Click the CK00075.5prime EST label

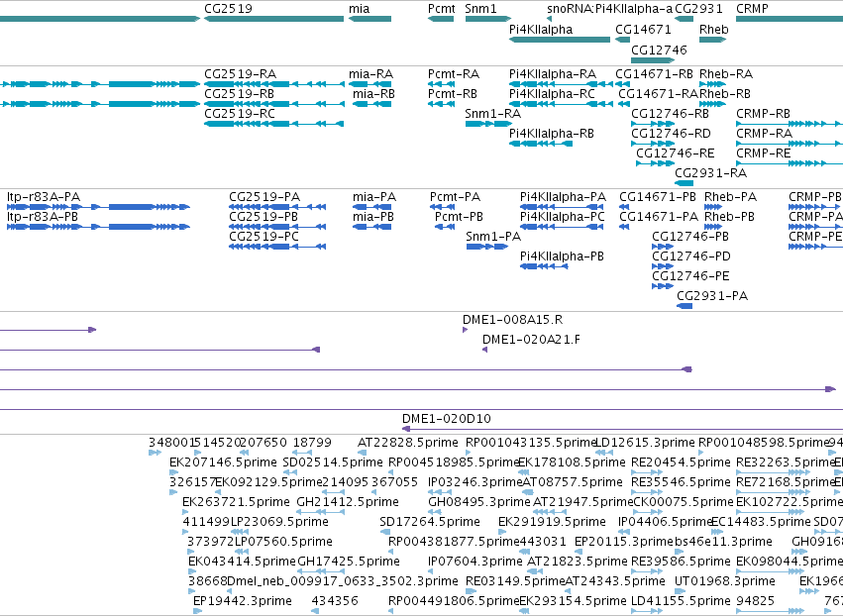click(x=684, y=502)
